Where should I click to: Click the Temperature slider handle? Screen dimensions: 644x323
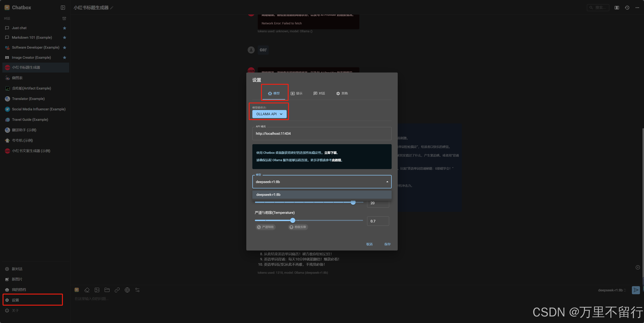point(293,220)
